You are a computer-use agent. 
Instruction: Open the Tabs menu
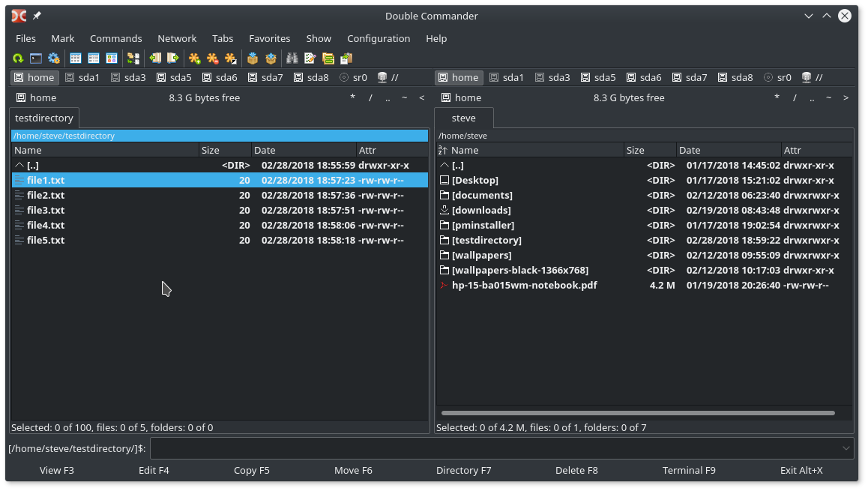tap(223, 38)
